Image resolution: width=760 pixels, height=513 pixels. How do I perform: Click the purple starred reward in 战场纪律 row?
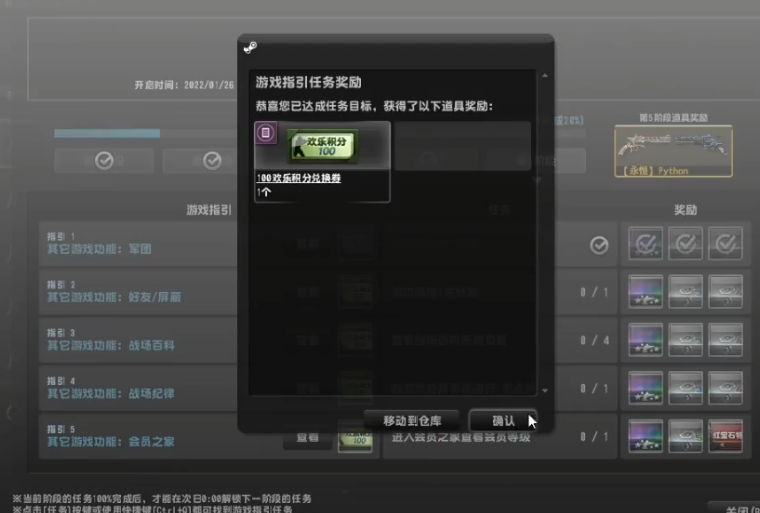(x=646, y=388)
